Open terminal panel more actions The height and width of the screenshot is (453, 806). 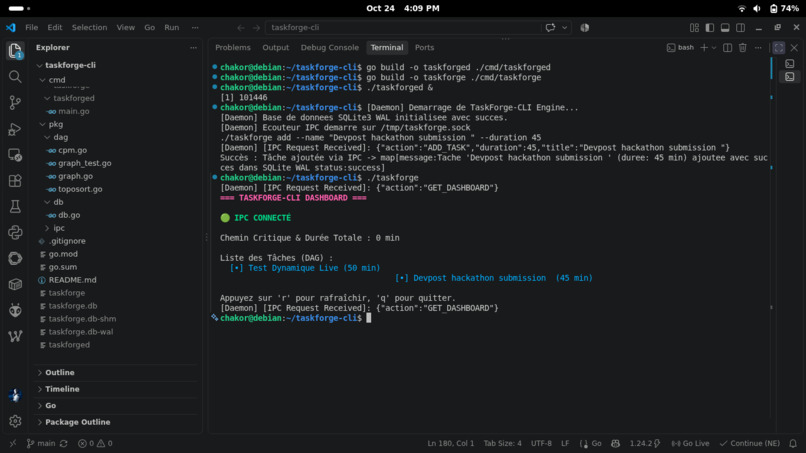click(758, 48)
